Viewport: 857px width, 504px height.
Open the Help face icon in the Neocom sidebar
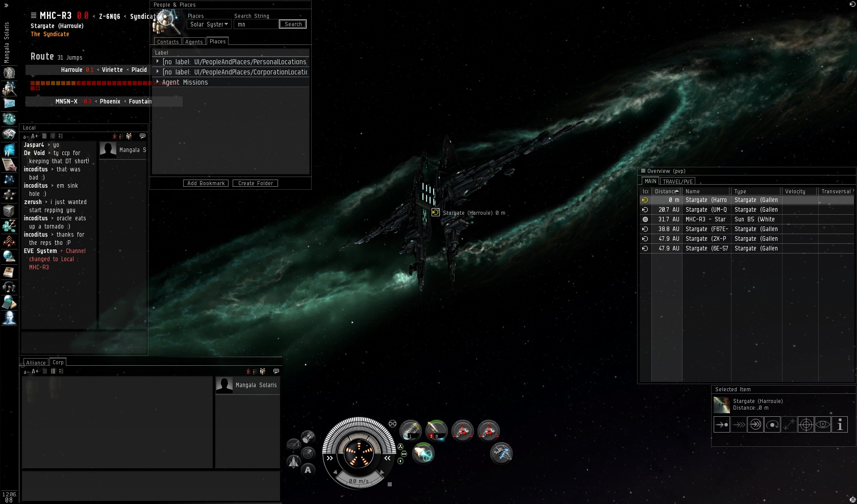[9, 318]
